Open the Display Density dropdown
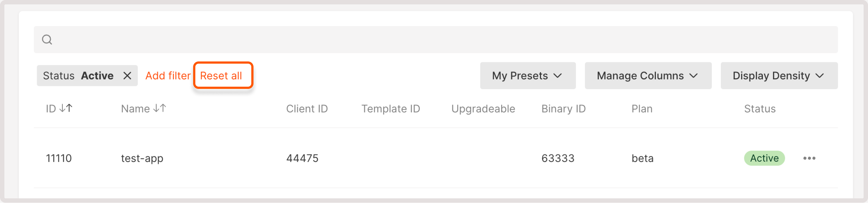 779,76
